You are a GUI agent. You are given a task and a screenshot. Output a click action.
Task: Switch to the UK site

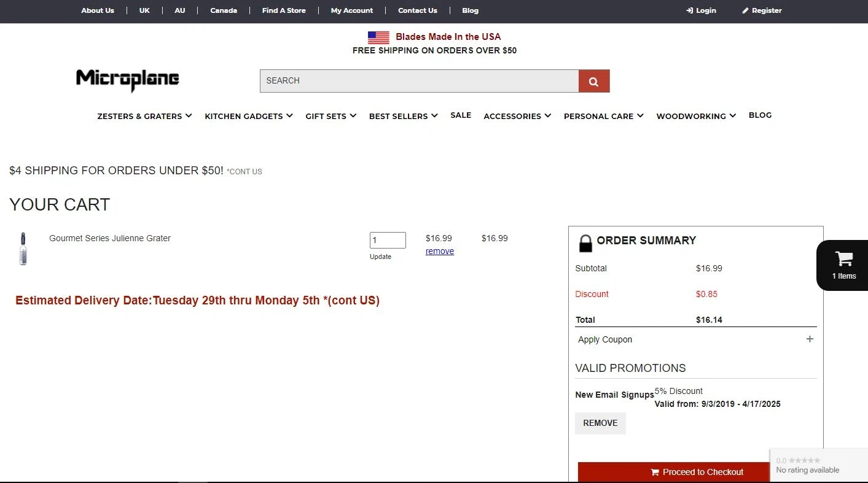(144, 10)
